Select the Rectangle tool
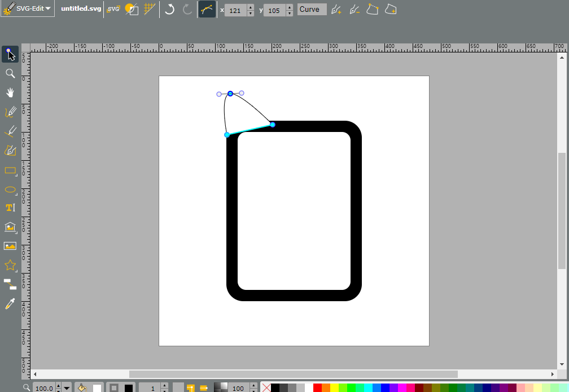This screenshot has height=392, width=569. click(10, 170)
